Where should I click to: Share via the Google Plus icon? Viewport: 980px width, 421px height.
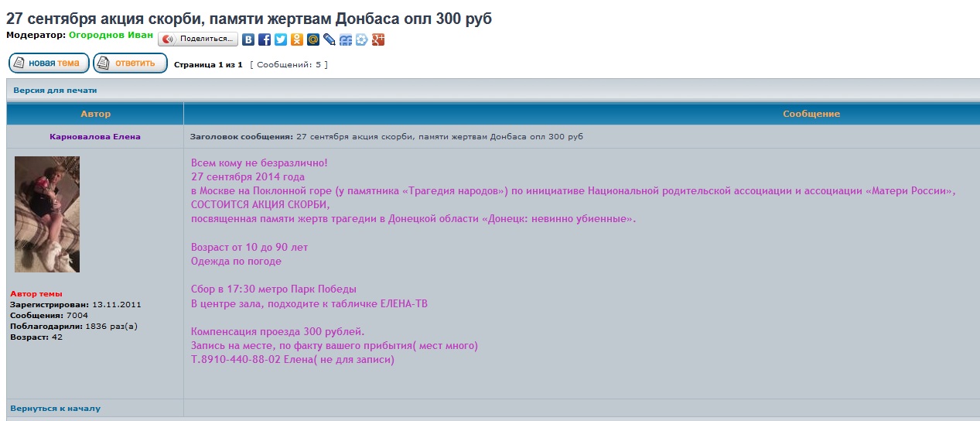pyautogui.click(x=378, y=39)
